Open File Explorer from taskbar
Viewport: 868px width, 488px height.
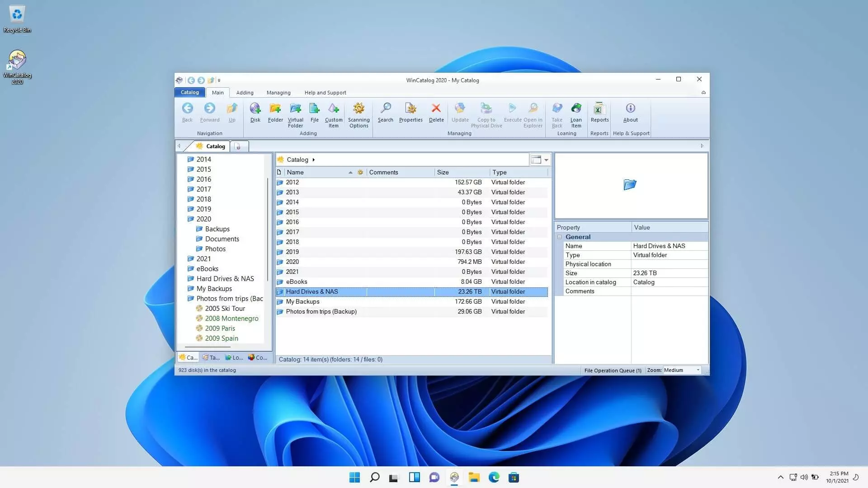point(474,477)
